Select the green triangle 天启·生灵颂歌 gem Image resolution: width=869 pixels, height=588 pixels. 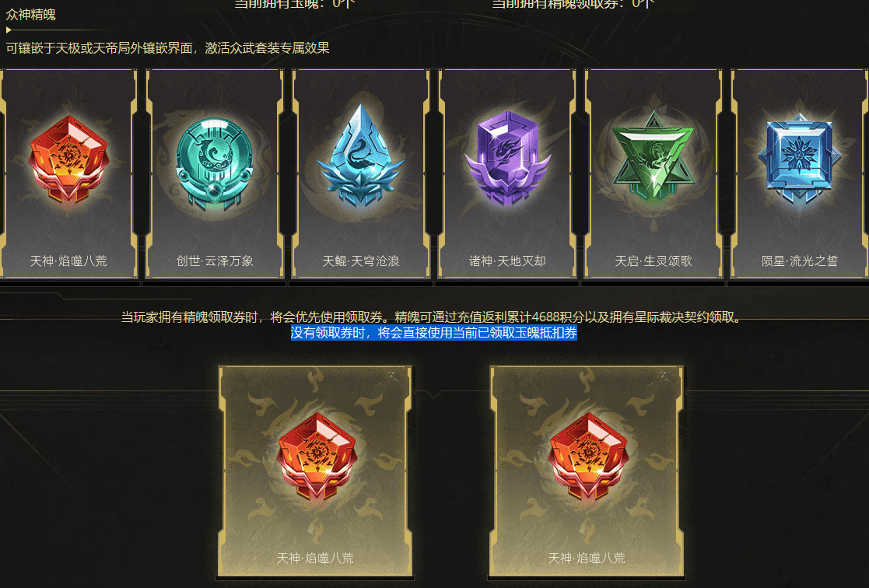pos(654,156)
